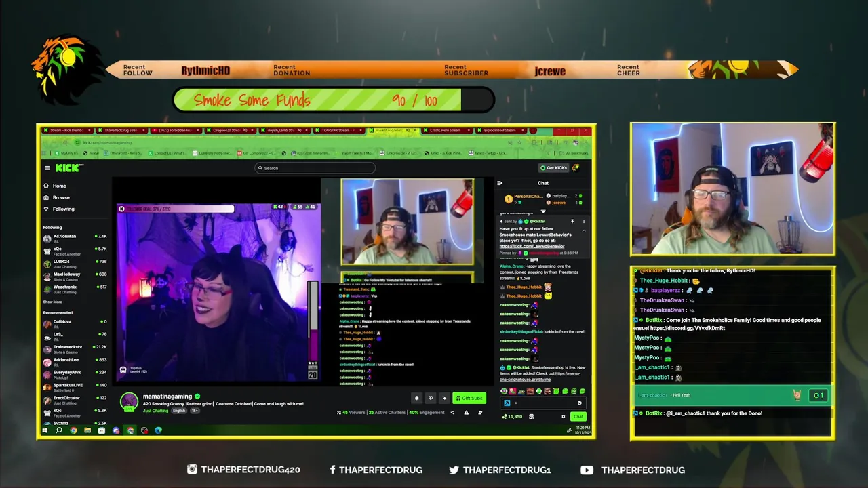Click the heart follow button
This screenshot has height=488, width=868.
click(x=431, y=398)
